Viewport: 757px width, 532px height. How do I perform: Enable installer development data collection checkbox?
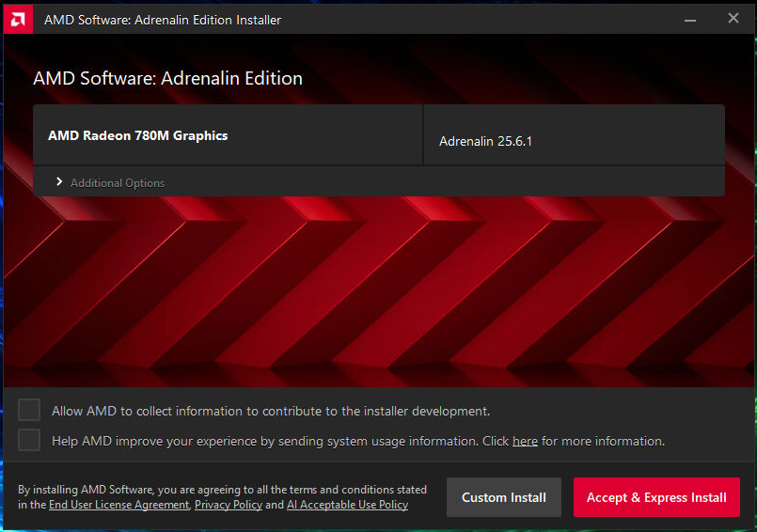click(x=29, y=411)
